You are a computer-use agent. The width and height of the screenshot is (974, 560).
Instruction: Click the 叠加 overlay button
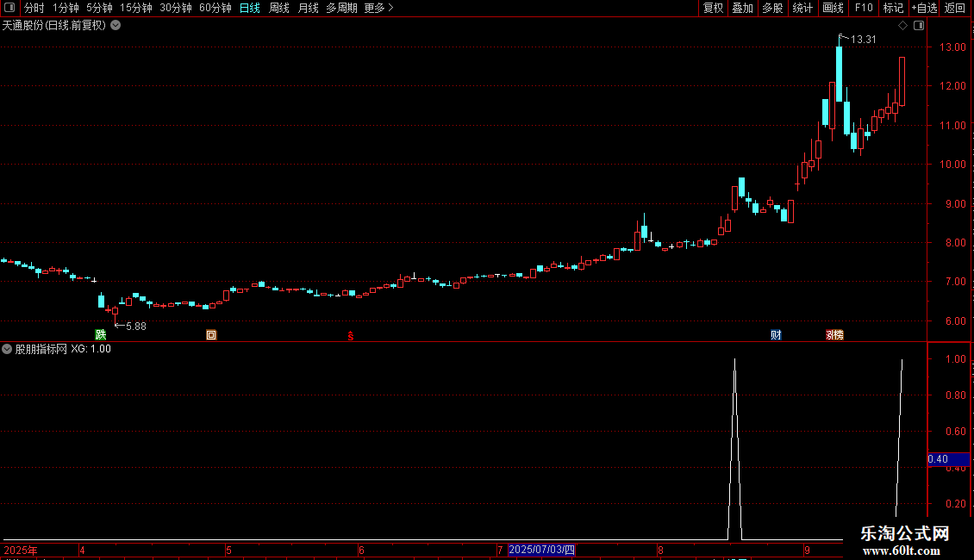coord(742,8)
